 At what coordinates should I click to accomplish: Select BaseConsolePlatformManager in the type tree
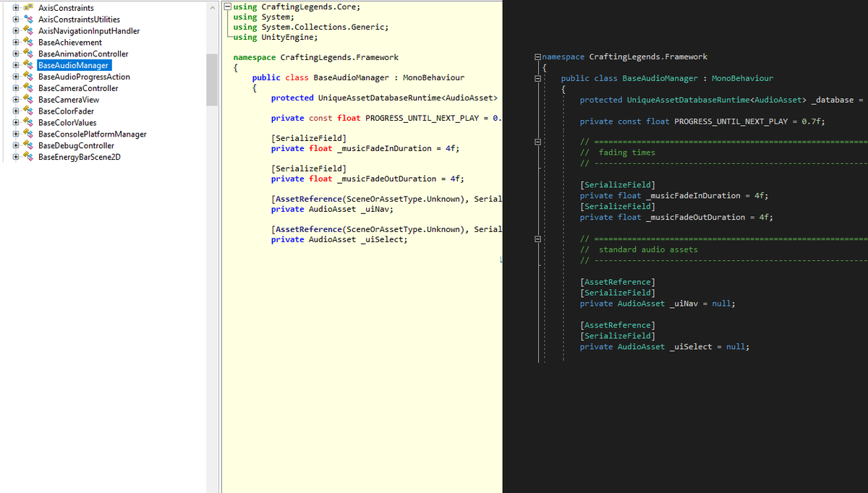(x=92, y=134)
